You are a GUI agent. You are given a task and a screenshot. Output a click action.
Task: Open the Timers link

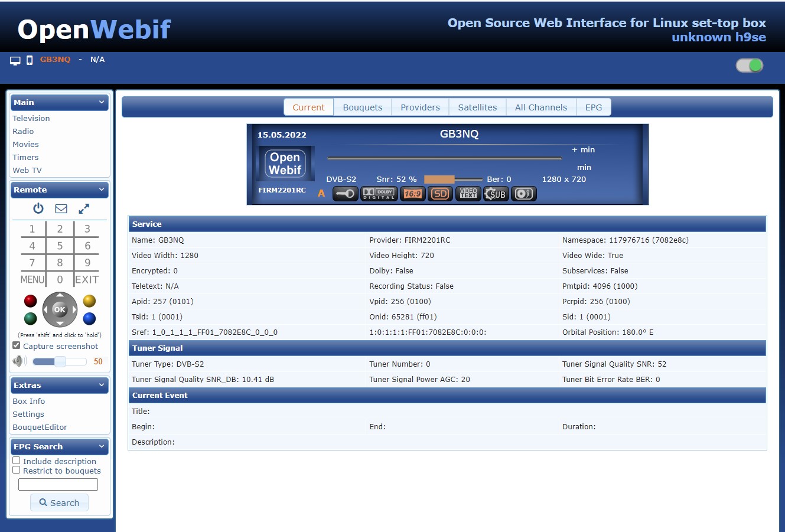coord(25,157)
